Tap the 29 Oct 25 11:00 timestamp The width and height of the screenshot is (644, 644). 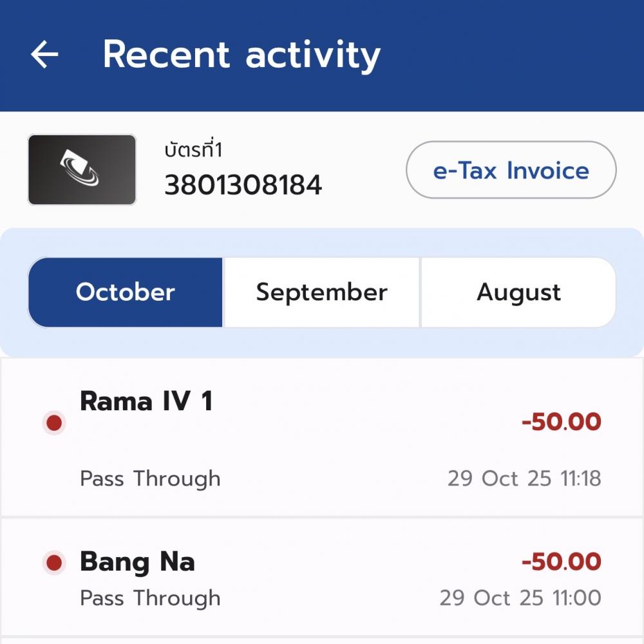coord(520,598)
